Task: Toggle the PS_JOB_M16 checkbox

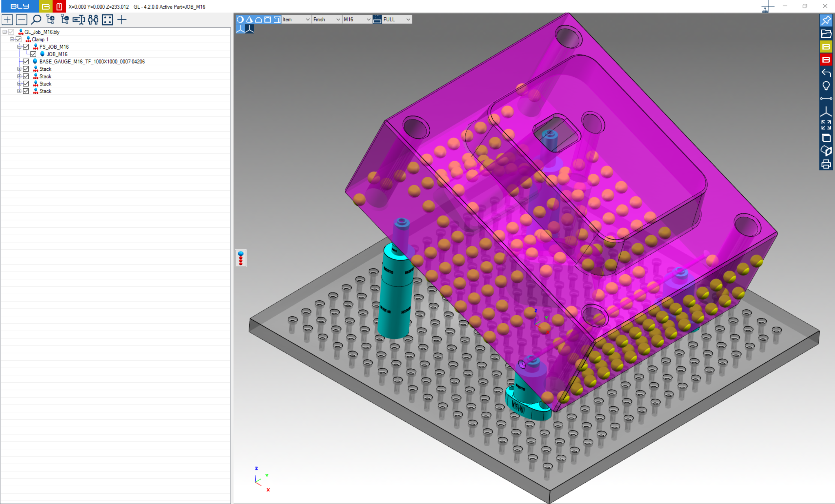Action: [x=26, y=47]
